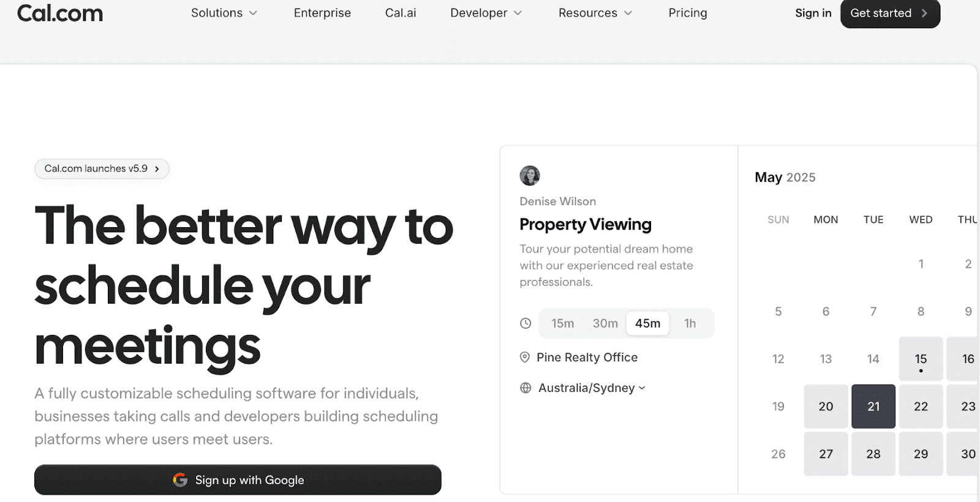This screenshot has width=980, height=502.
Task: Select May 16 on the calendar
Action: point(963,359)
